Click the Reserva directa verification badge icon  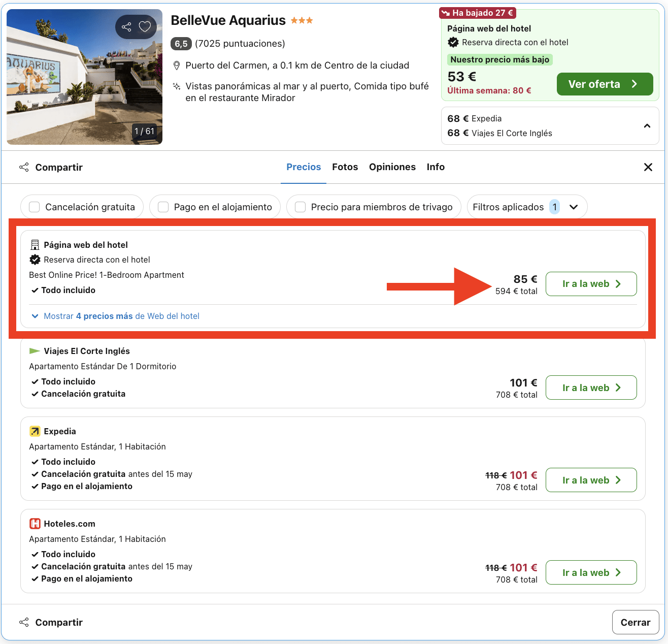(x=35, y=260)
